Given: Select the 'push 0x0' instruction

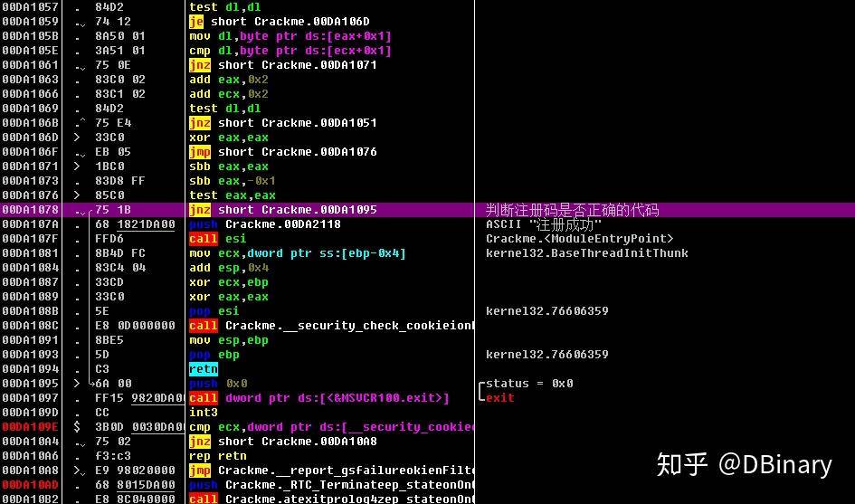Looking at the screenshot, I should 218,384.
